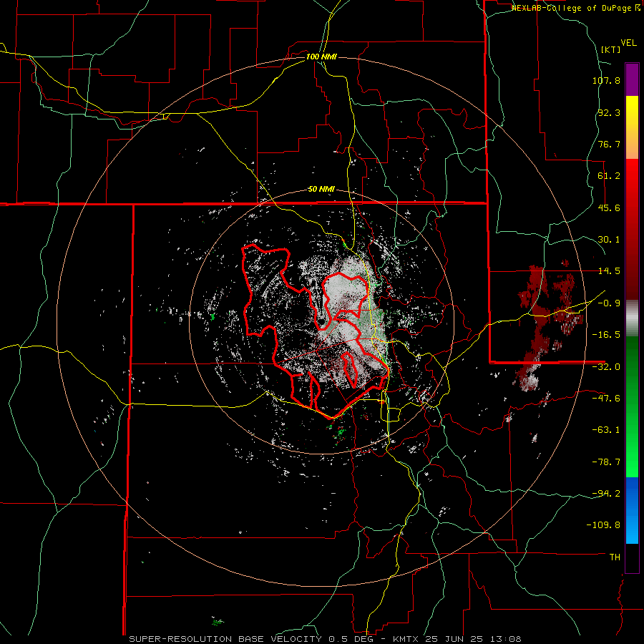Image resolution: width=644 pixels, height=644 pixels.
Task: Pick the black TH segment of the scale
Action: (632, 557)
